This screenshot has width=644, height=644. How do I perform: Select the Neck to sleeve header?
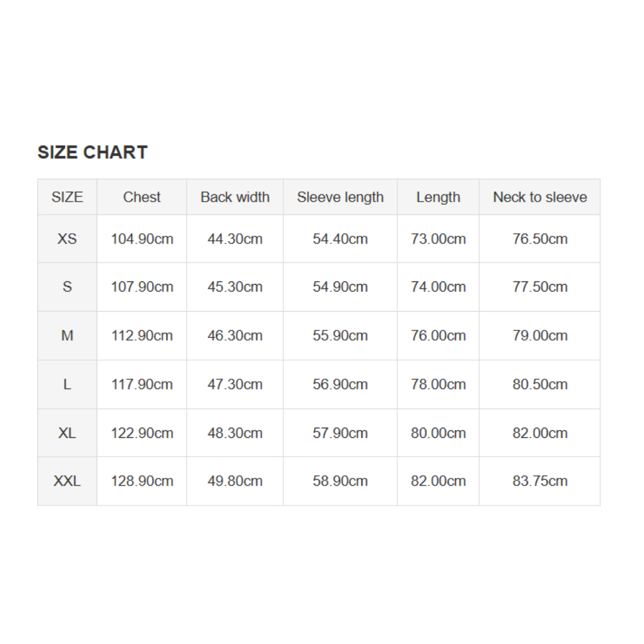tap(540, 197)
